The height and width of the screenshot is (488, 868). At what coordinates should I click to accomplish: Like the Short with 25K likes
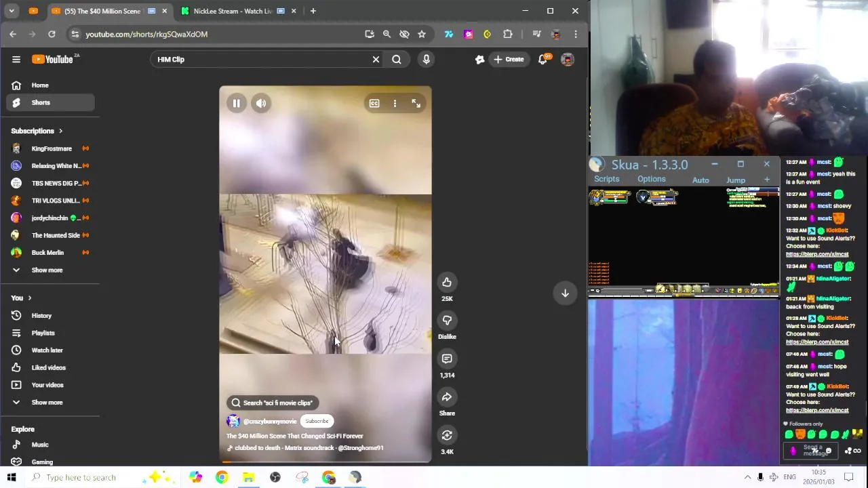tap(447, 283)
